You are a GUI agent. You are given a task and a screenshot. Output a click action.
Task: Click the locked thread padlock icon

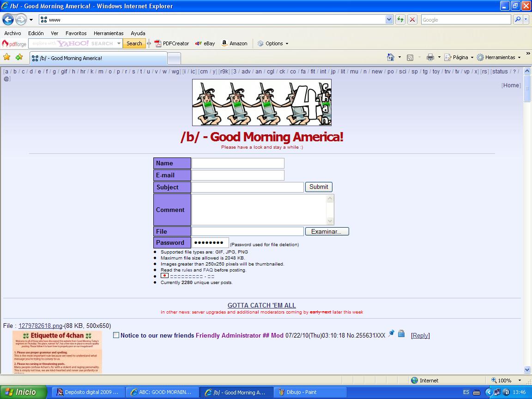pyautogui.click(x=401, y=333)
